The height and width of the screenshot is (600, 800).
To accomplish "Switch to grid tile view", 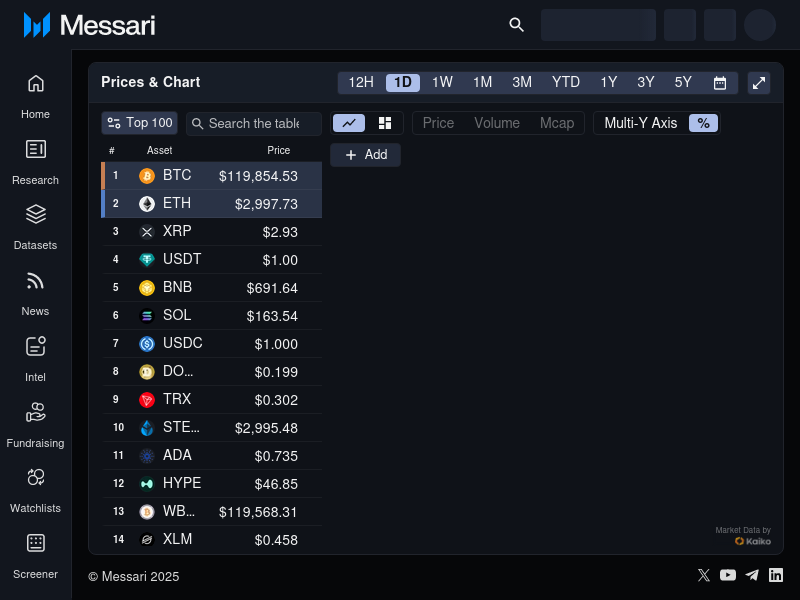I will pos(385,123).
